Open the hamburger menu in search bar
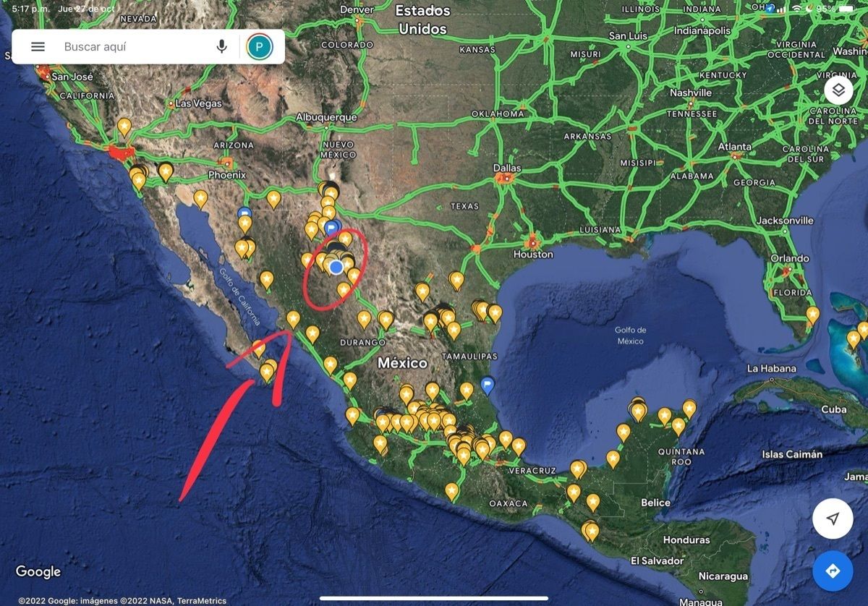Screen dimensions: 868x606 pyautogui.click(x=38, y=47)
